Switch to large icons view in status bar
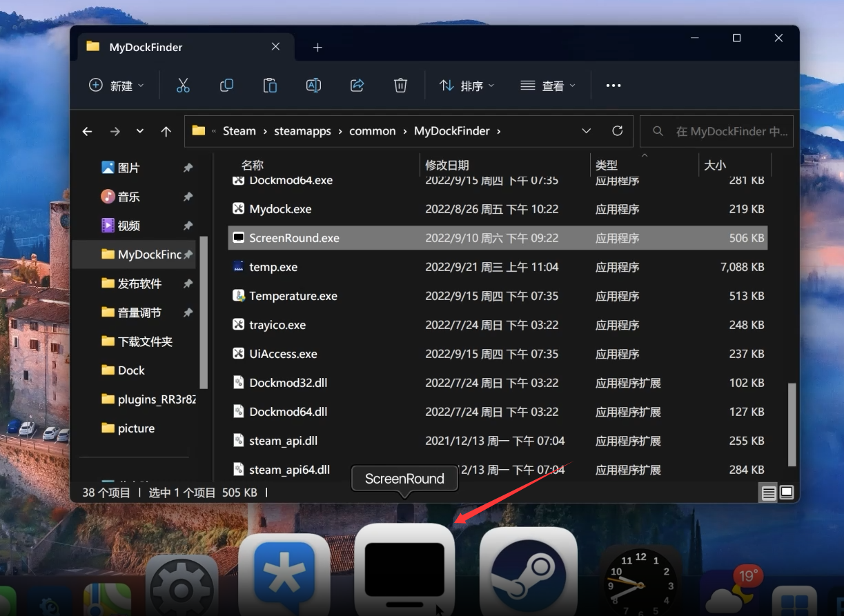This screenshot has height=616, width=844. coord(787,493)
